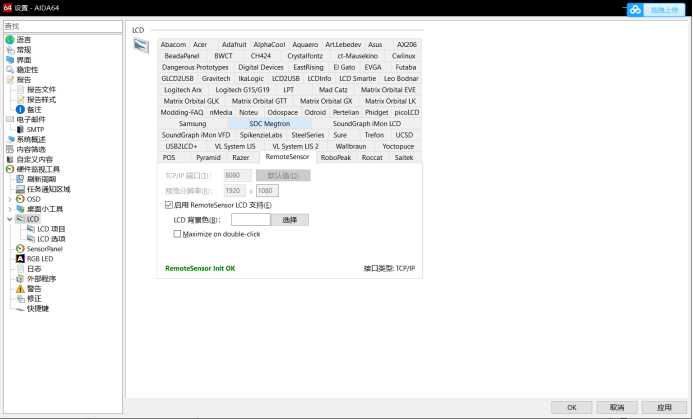Click the 语言 globe icon in tree
Screen dimensions: 693x419
[x=10, y=40]
